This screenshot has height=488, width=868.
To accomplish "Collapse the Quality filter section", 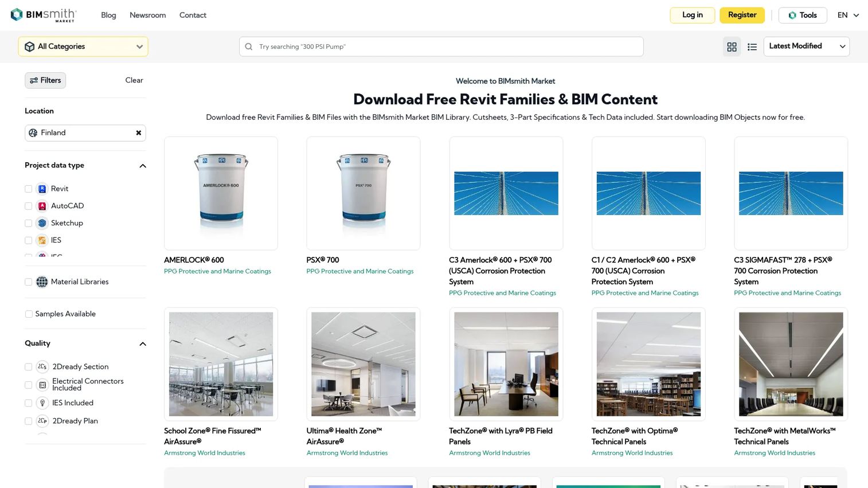I will click(143, 343).
